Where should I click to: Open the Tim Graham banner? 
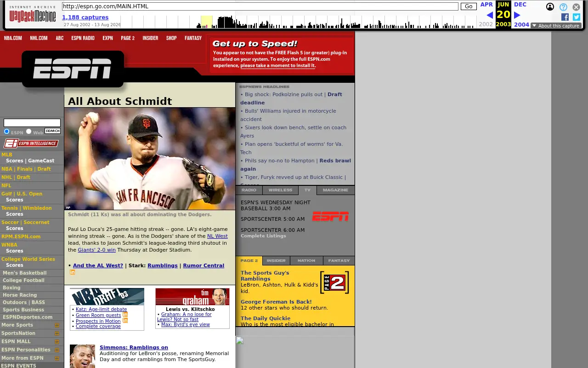(192, 297)
